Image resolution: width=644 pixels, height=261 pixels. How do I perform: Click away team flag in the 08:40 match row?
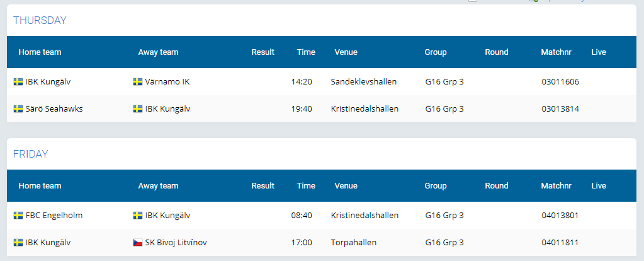(138, 216)
